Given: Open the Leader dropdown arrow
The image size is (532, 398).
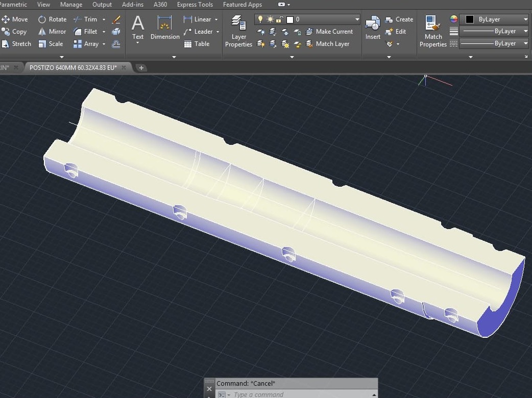Looking at the screenshot, I should 217,32.
